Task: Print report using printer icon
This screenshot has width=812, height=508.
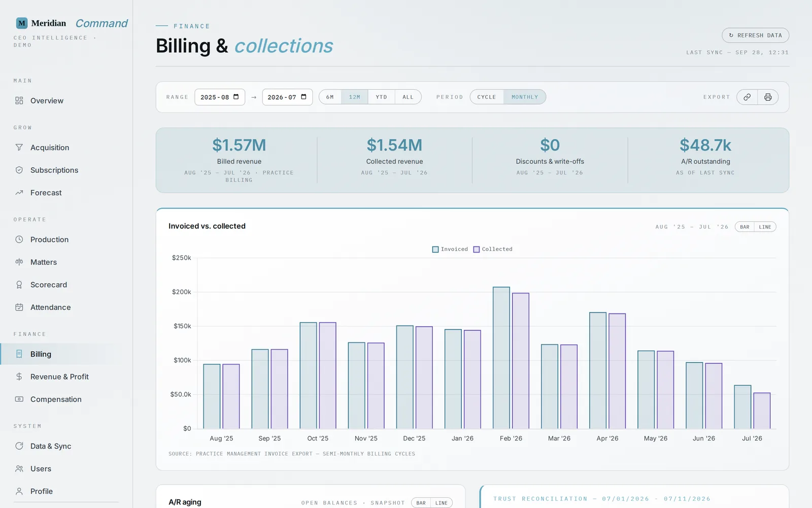Action: pyautogui.click(x=768, y=97)
